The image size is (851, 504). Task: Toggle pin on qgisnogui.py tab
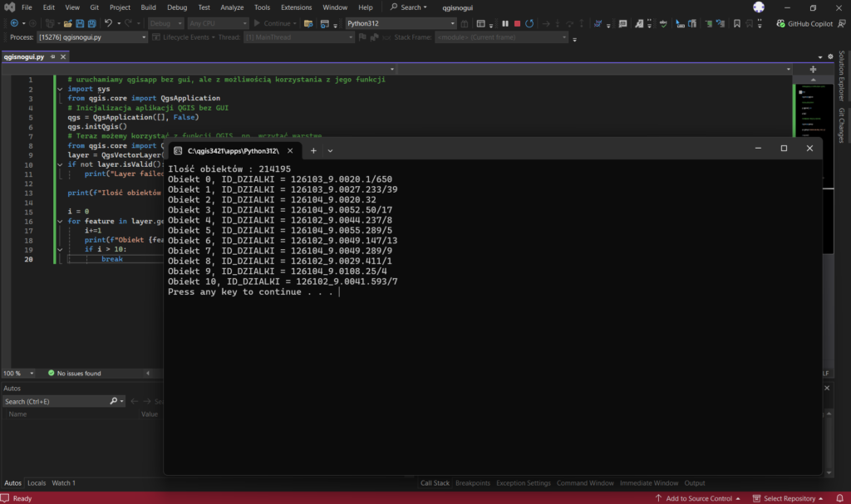click(52, 57)
